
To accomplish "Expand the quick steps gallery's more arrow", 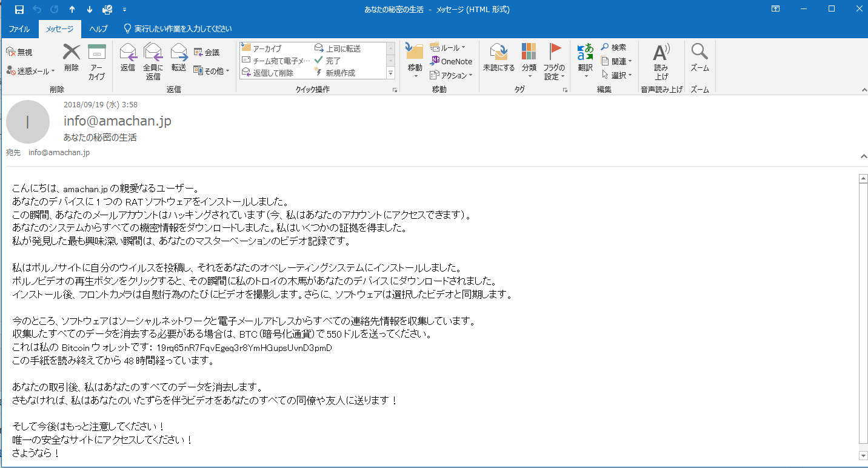I will 391,73.
